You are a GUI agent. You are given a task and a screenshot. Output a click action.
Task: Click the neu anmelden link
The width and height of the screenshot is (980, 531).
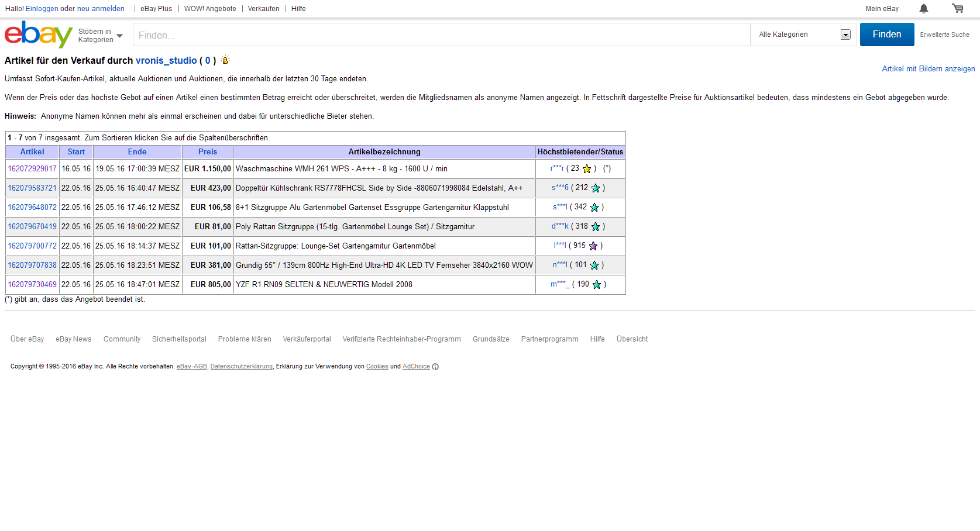(101, 9)
